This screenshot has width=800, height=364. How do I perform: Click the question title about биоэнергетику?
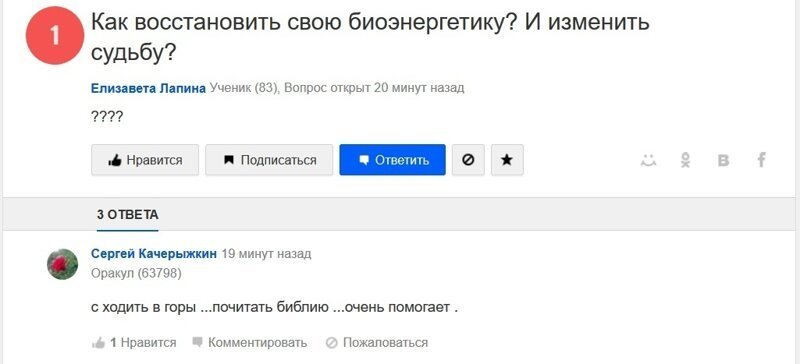click(x=370, y=37)
